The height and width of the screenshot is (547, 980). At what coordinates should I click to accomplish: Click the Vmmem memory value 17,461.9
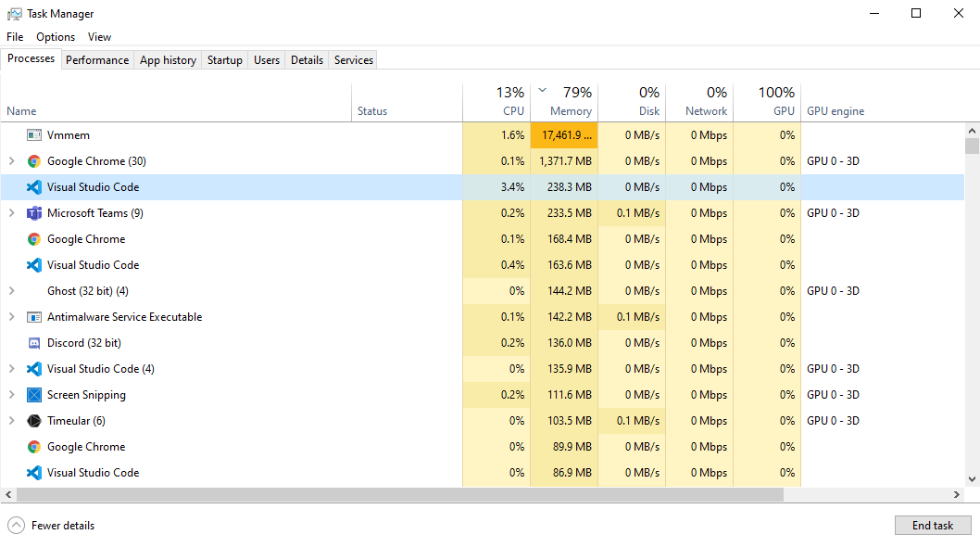564,135
